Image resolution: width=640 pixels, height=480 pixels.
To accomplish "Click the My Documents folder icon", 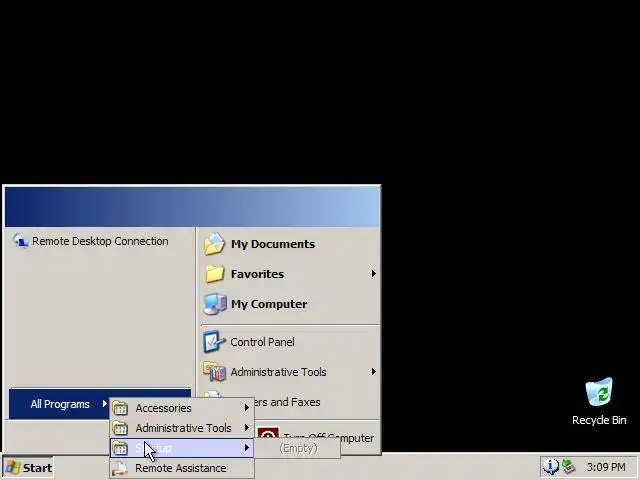I will point(215,244).
